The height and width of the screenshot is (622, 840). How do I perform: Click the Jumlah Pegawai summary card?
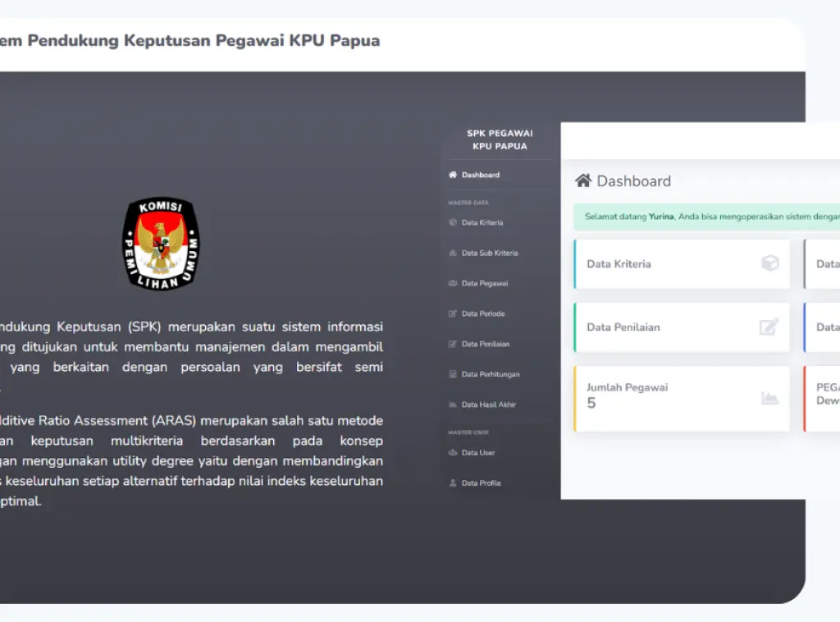click(x=681, y=398)
